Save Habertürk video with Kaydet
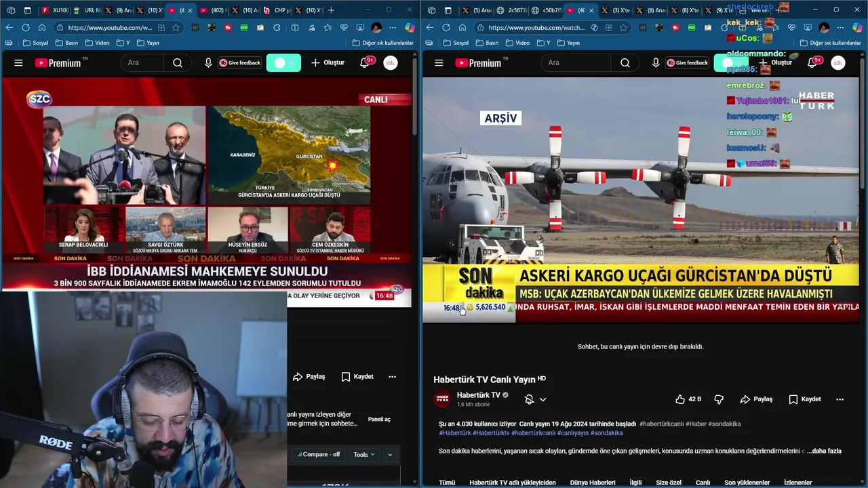 (804, 399)
